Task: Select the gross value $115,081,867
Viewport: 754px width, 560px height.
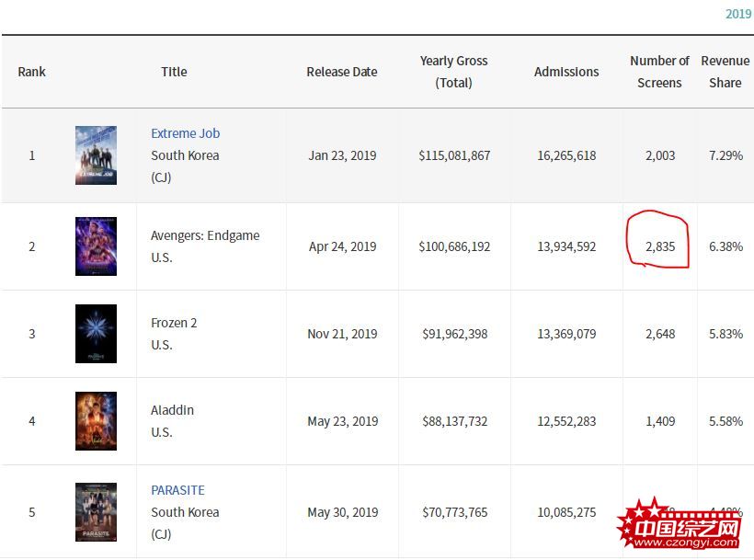Action: click(454, 155)
